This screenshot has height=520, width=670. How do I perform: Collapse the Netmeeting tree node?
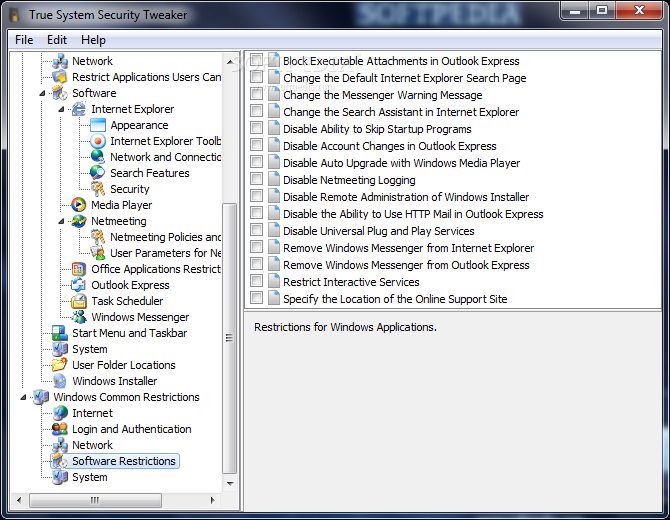[62, 221]
